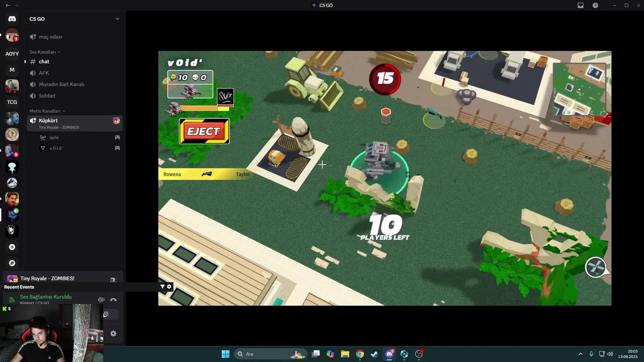Click Ses Bağlantısı Kuruldu status text

(46, 297)
